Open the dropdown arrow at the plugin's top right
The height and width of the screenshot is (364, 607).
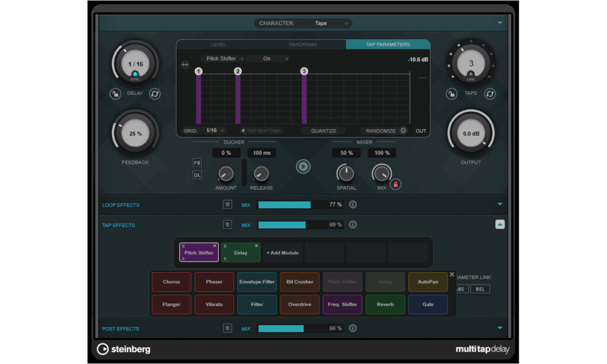pyautogui.click(x=500, y=23)
